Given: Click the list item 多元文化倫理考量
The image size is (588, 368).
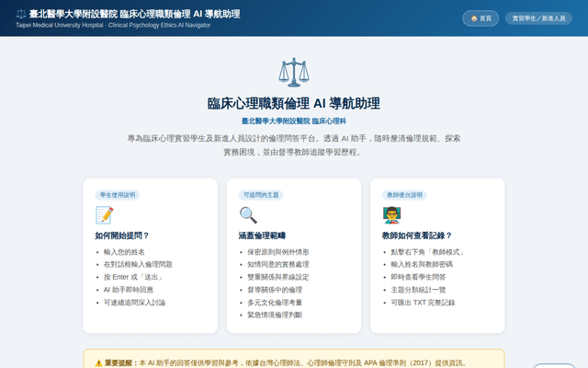Looking at the screenshot, I should (275, 303).
